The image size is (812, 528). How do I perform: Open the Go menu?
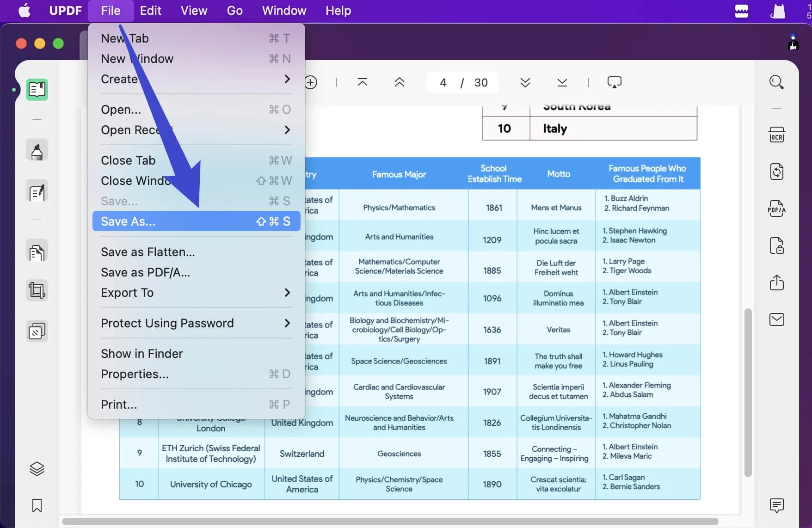234,11
